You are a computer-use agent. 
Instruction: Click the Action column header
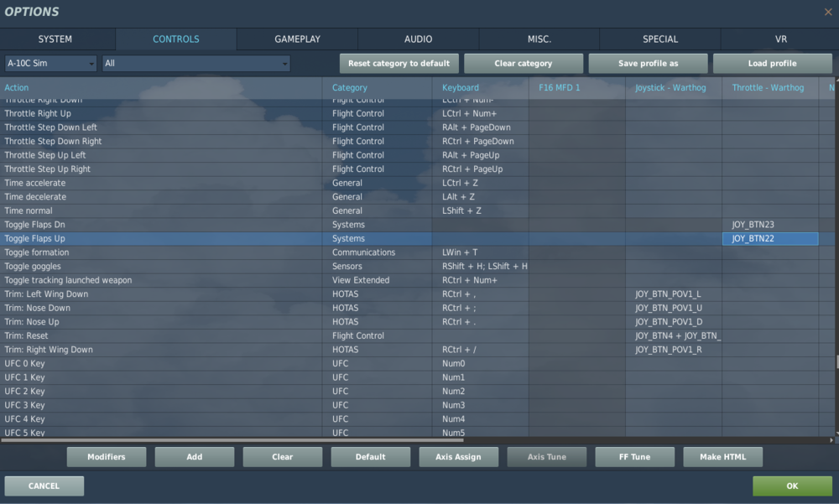click(160, 87)
